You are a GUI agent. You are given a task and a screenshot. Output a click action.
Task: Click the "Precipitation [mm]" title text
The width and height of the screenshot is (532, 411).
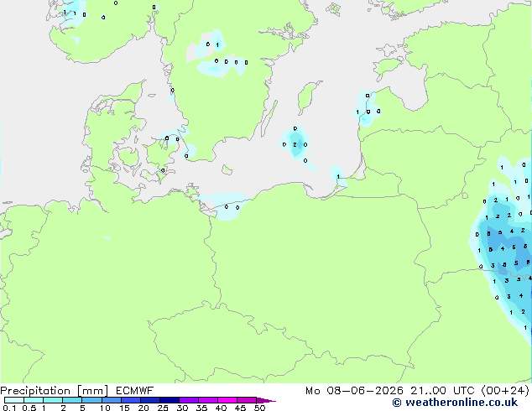coord(55,391)
